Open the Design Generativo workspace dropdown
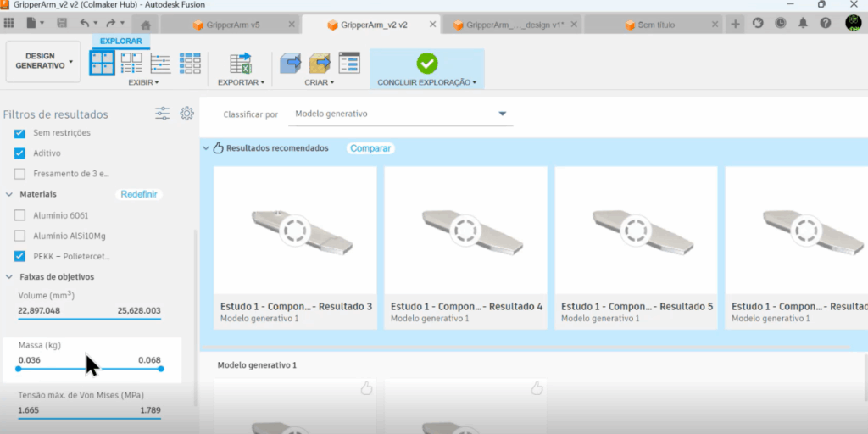The width and height of the screenshot is (868, 434). point(42,62)
